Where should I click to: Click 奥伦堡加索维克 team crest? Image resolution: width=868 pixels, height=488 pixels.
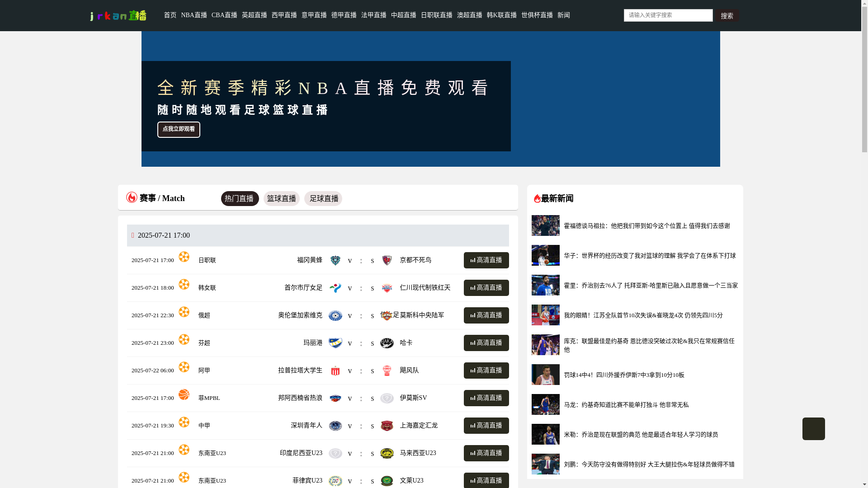coord(335,315)
